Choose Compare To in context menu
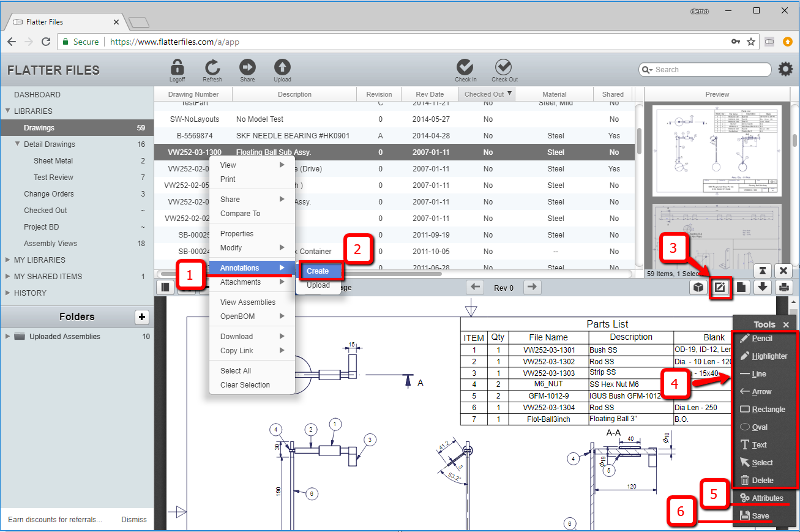This screenshot has width=800, height=532. point(252,214)
